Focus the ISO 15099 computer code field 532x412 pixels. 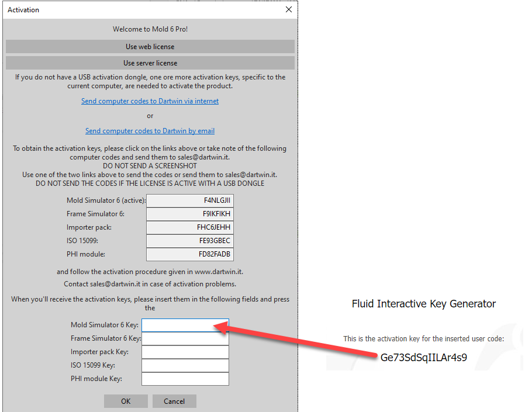pos(189,241)
